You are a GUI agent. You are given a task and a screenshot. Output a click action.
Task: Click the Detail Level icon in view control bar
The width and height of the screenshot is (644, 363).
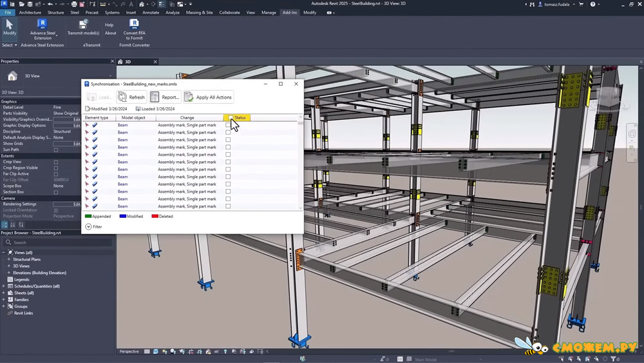tap(147, 351)
